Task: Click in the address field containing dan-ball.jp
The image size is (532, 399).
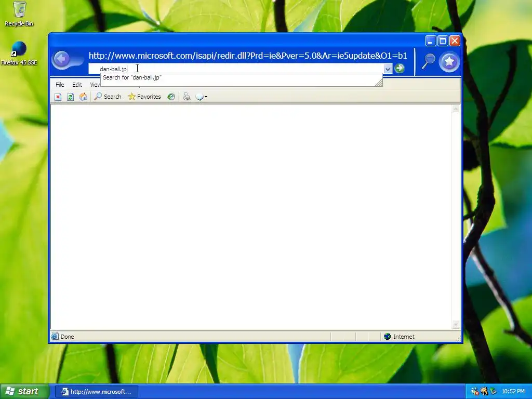Action: pyautogui.click(x=236, y=69)
